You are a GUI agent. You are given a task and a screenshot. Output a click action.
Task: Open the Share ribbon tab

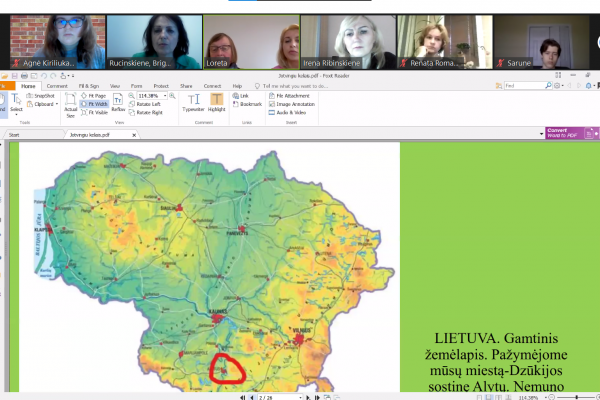point(186,86)
